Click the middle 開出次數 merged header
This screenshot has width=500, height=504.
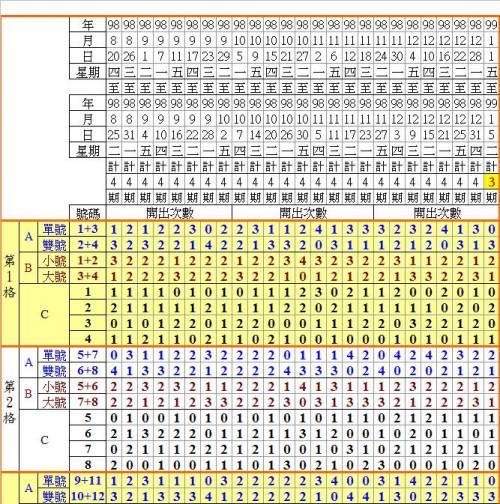tap(303, 213)
